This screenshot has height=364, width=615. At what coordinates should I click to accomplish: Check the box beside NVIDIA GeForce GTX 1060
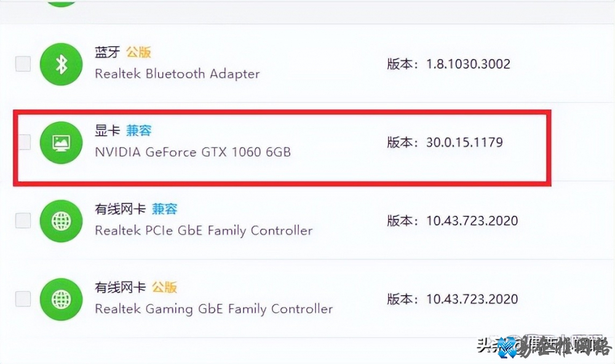coord(23,142)
